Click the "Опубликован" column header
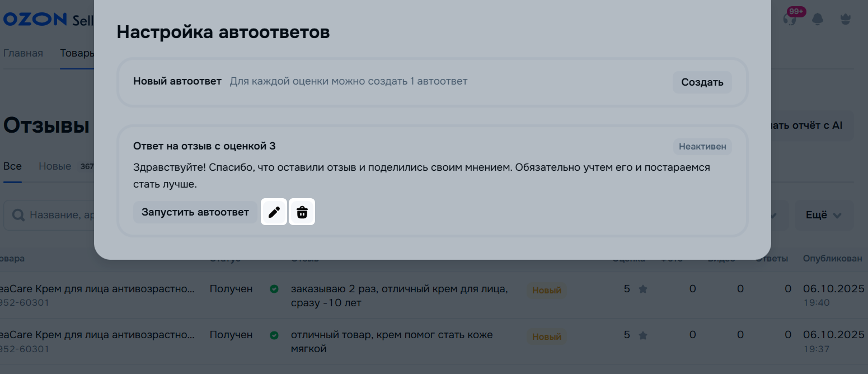 [832, 259]
